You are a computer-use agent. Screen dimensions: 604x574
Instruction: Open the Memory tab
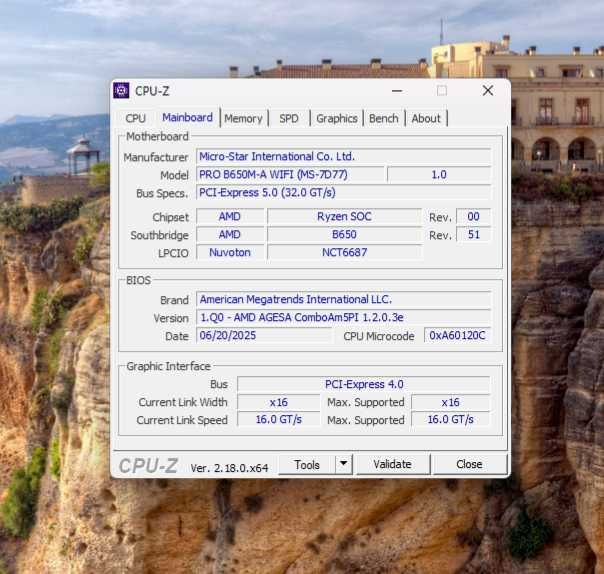(x=243, y=118)
